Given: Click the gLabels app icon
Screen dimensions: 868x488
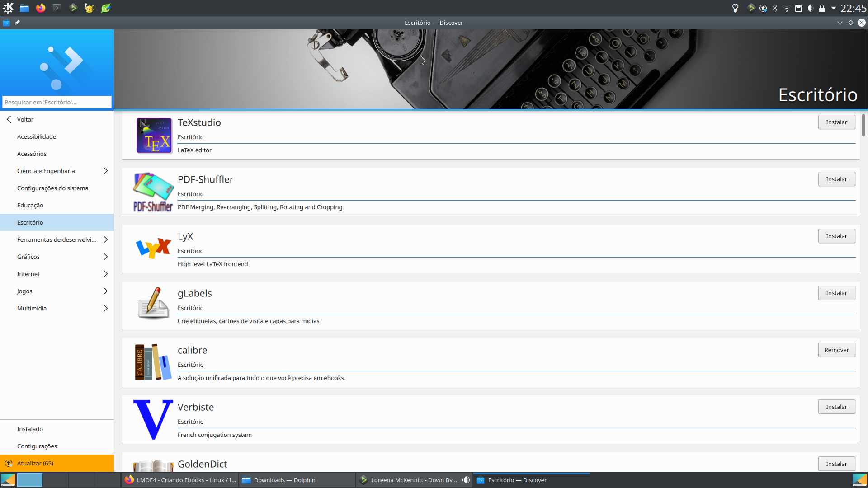Looking at the screenshot, I should (x=153, y=303).
